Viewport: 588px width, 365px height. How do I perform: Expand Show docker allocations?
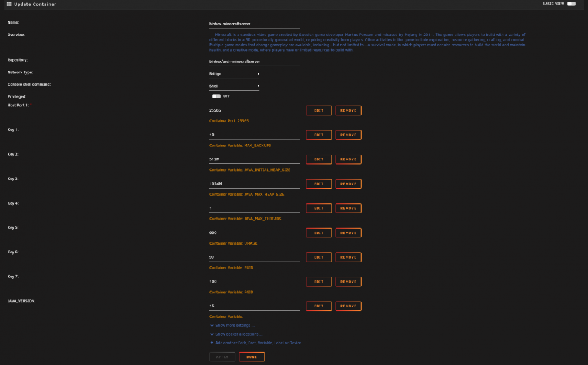[239, 334]
